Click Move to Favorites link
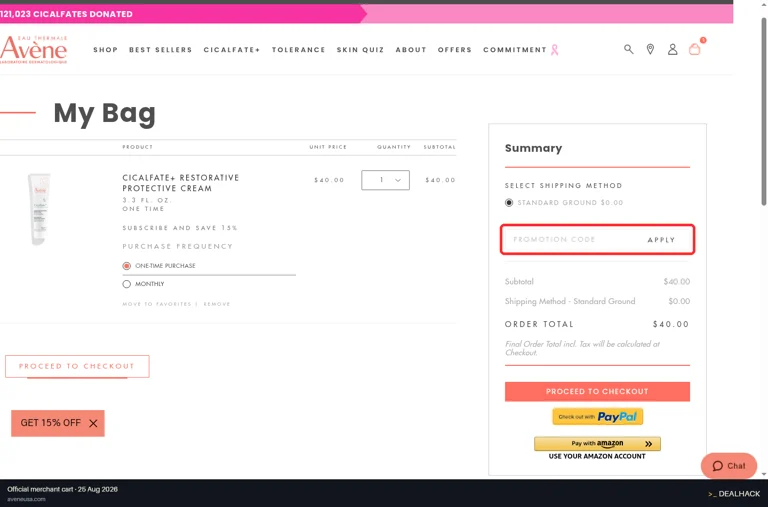This screenshot has height=507, width=768. 157,304
